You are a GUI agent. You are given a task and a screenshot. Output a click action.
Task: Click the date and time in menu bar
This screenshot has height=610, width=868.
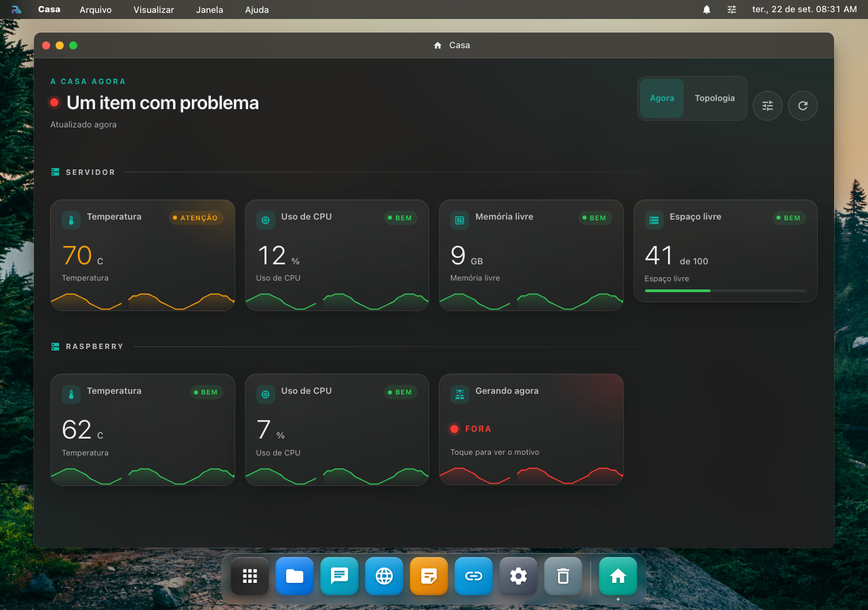pyautogui.click(x=804, y=9)
